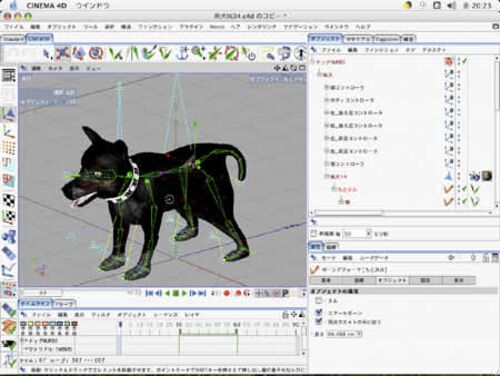This screenshot has width=500, height=376.
Task: Select the オブジェクト tab button in the attributes panel
Action: [x=392, y=280]
